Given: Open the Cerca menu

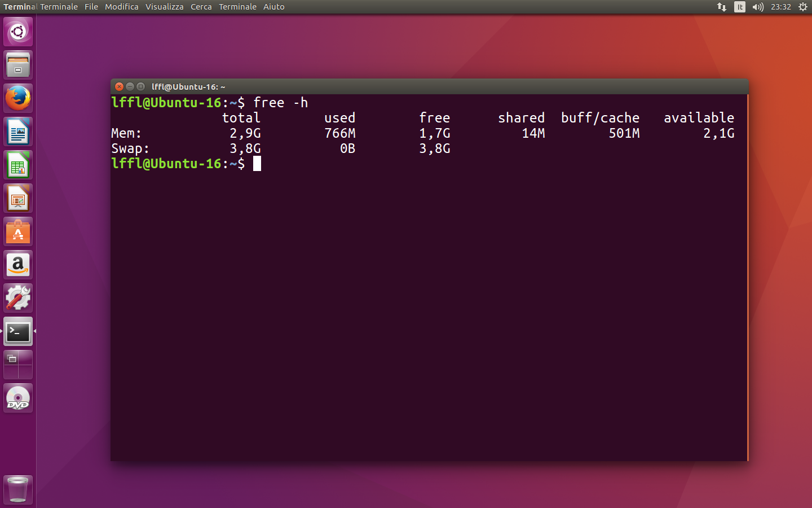Looking at the screenshot, I should [201, 7].
